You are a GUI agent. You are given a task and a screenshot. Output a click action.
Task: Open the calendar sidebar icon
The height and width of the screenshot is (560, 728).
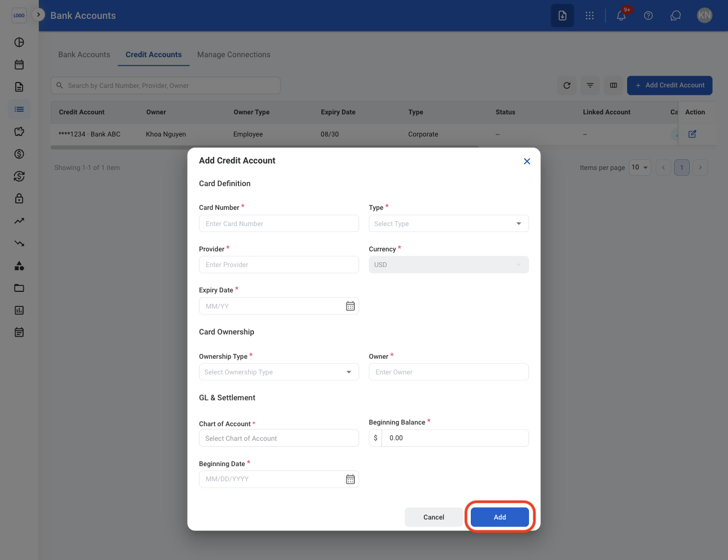19,65
